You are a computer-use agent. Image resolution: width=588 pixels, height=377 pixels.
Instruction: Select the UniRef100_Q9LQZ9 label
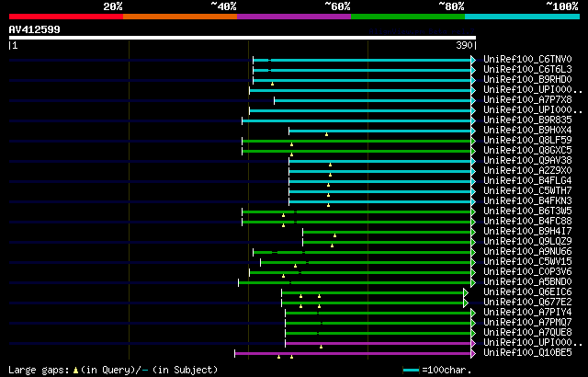coord(527,242)
